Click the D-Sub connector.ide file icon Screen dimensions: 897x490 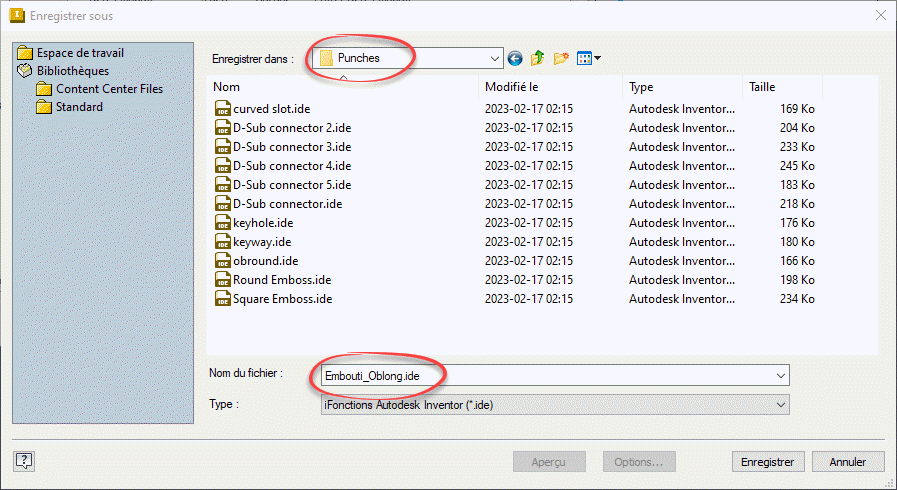[223, 204]
